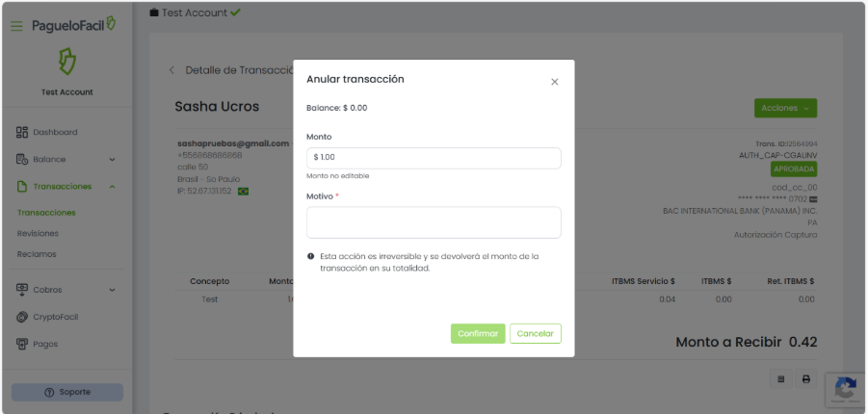Select Transacciones submenu item
Image resolution: width=868 pixels, height=414 pixels.
point(46,212)
